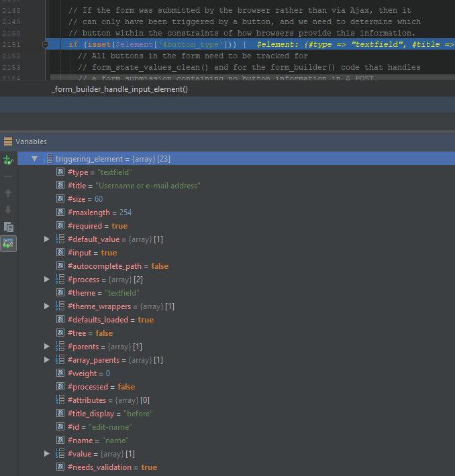The width and height of the screenshot is (455, 476).
Task: Select the #needs_validation variable row
Action: tap(112, 467)
